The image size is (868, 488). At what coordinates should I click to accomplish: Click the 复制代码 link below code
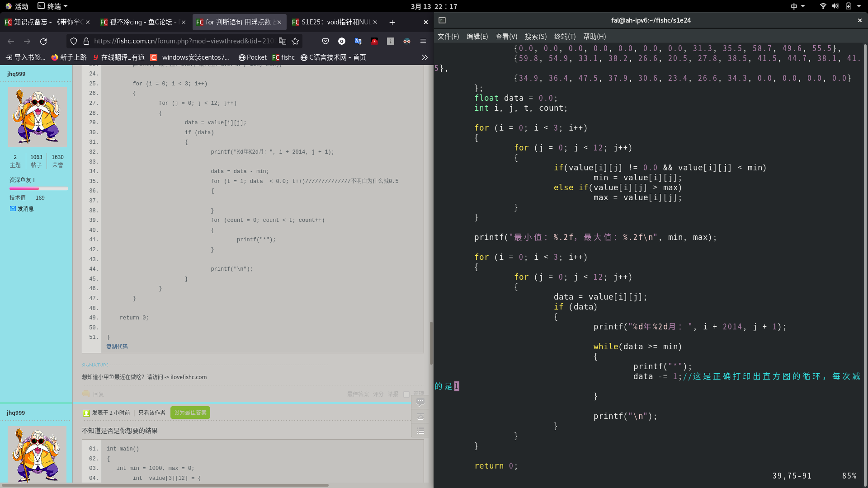click(x=117, y=347)
